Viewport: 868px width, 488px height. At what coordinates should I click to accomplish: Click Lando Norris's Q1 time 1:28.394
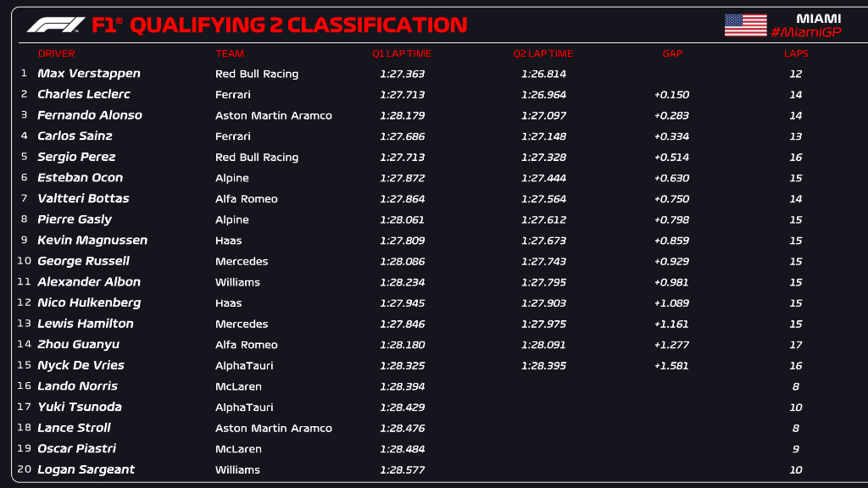pos(402,386)
